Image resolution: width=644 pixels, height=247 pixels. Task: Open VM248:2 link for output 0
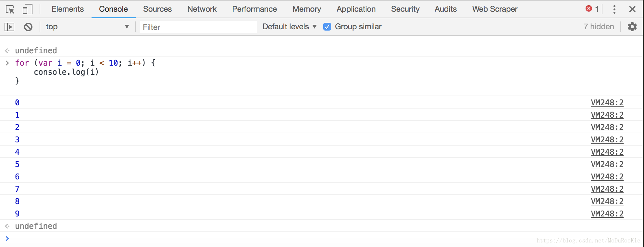click(607, 102)
